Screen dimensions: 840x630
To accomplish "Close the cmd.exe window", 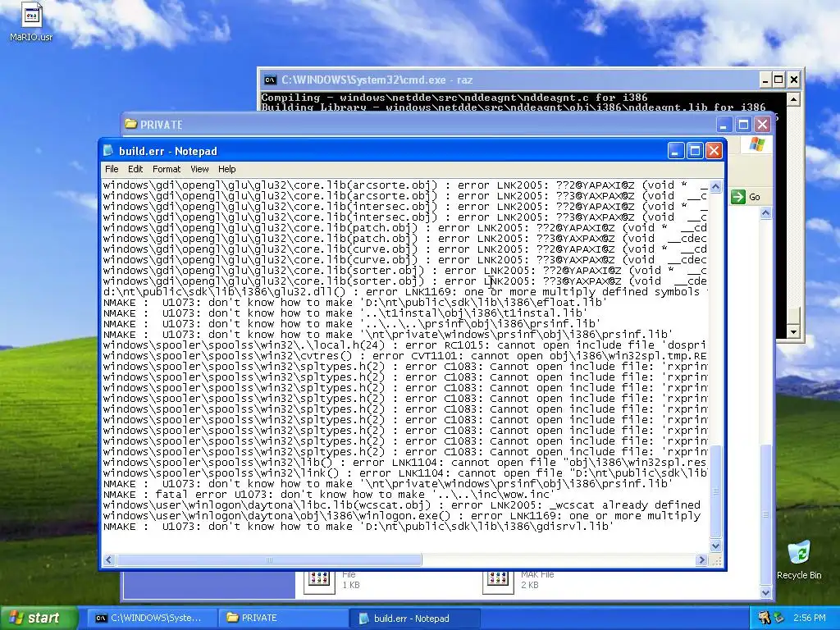I will (x=794, y=80).
